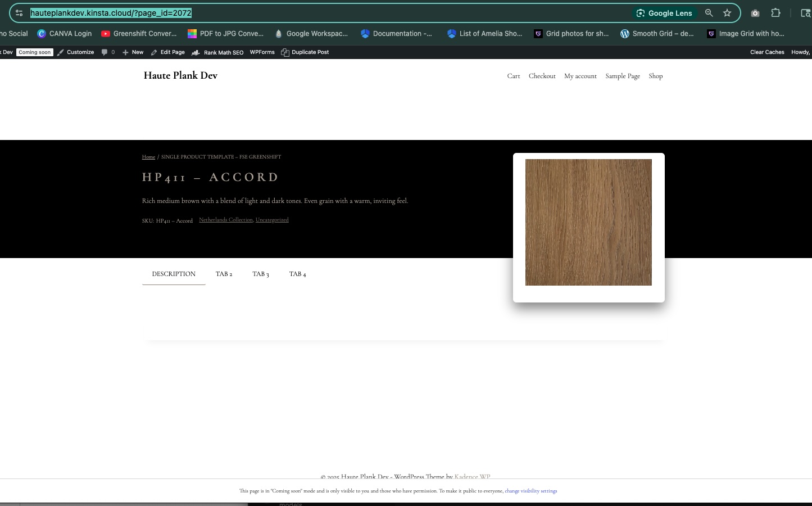Select TAB 2

tap(224, 274)
